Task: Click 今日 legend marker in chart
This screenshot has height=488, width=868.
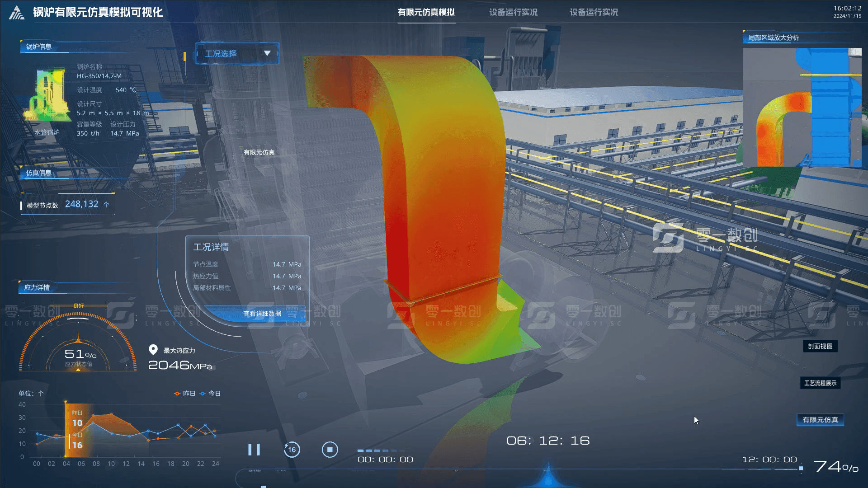Action: click(x=203, y=394)
